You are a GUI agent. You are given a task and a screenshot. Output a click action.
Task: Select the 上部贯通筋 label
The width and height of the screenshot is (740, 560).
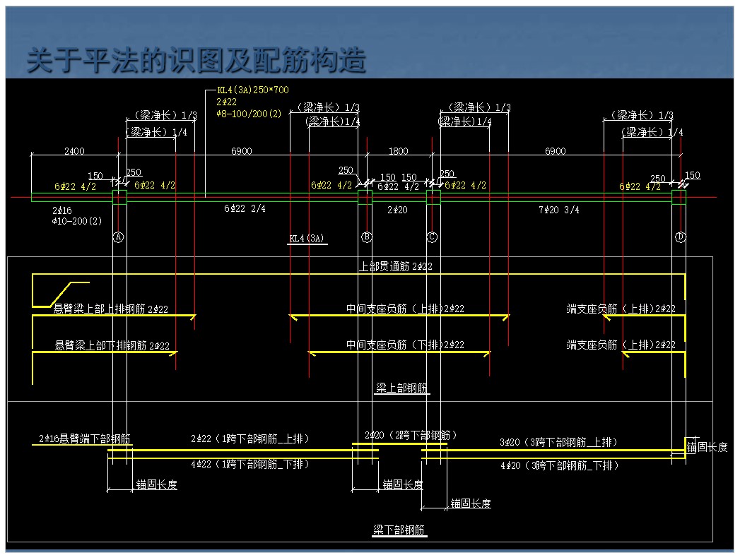395,266
